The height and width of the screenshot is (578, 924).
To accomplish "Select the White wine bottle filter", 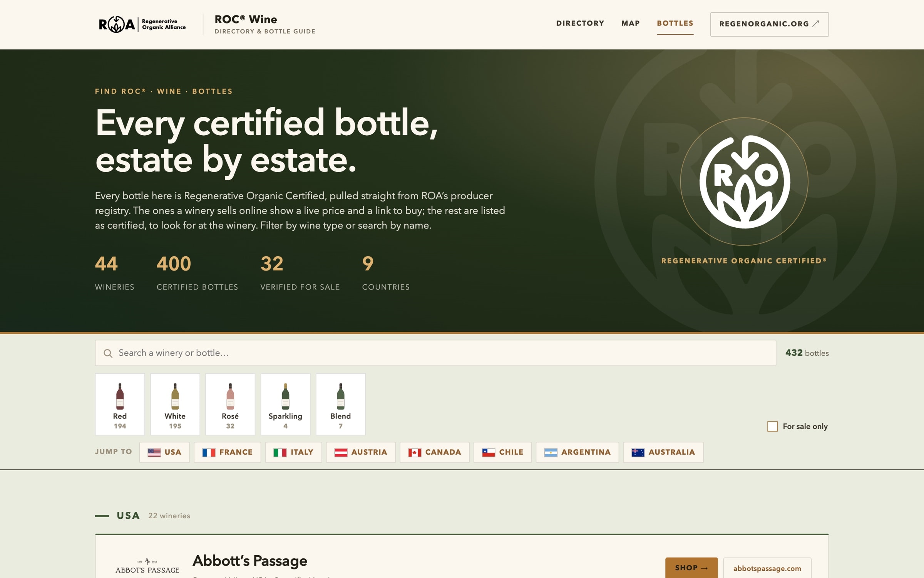I will click(x=175, y=404).
